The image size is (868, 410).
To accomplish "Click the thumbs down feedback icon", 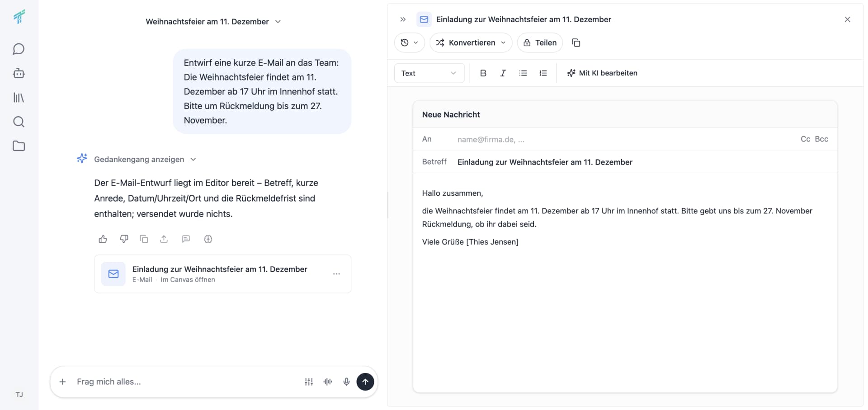I will pyautogui.click(x=124, y=239).
